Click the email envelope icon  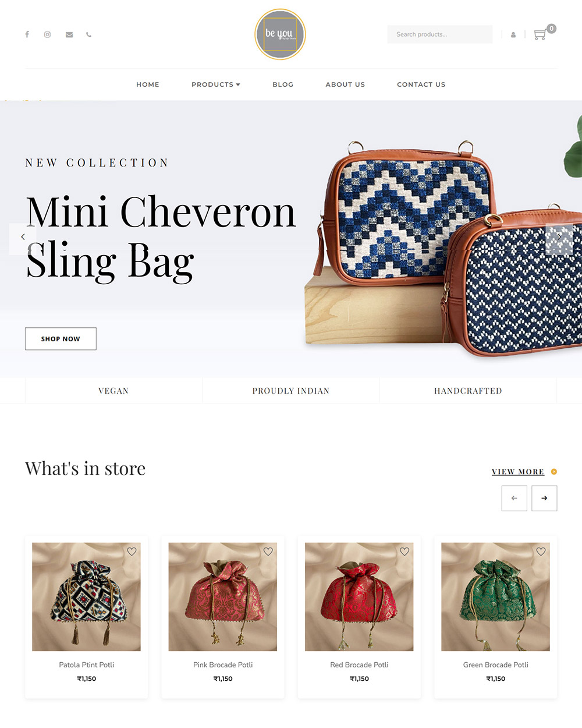click(x=69, y=34)
